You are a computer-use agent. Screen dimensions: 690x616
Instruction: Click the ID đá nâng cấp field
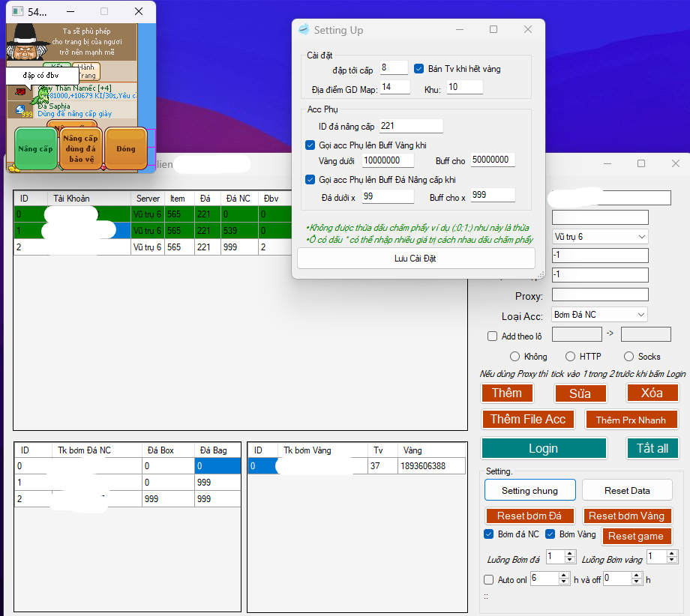coord(410,126)
